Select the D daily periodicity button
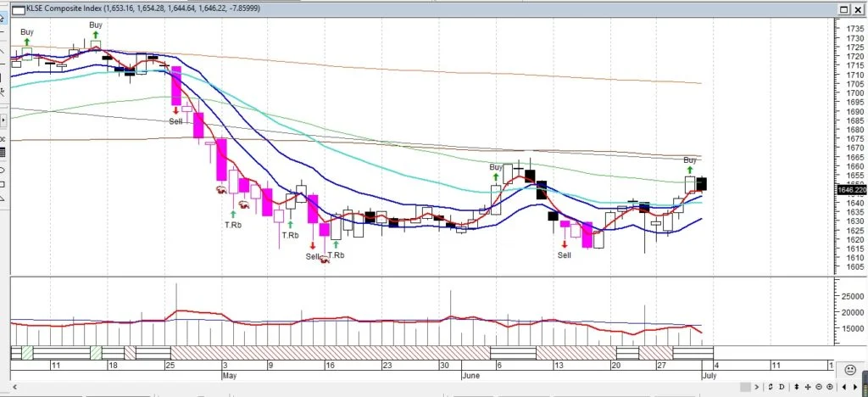The height and width of the screenshot is (397, 868). point(782,387)
